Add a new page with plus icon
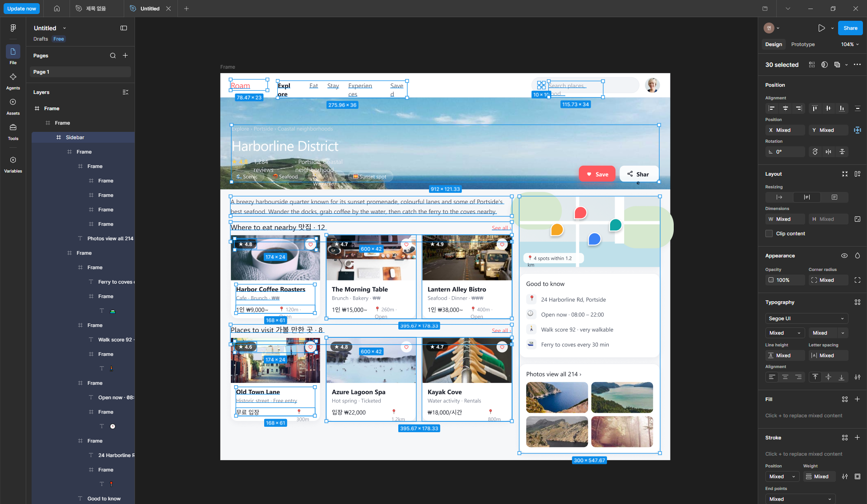The width and height of the screenshot is (867, 504). [126, 56]
